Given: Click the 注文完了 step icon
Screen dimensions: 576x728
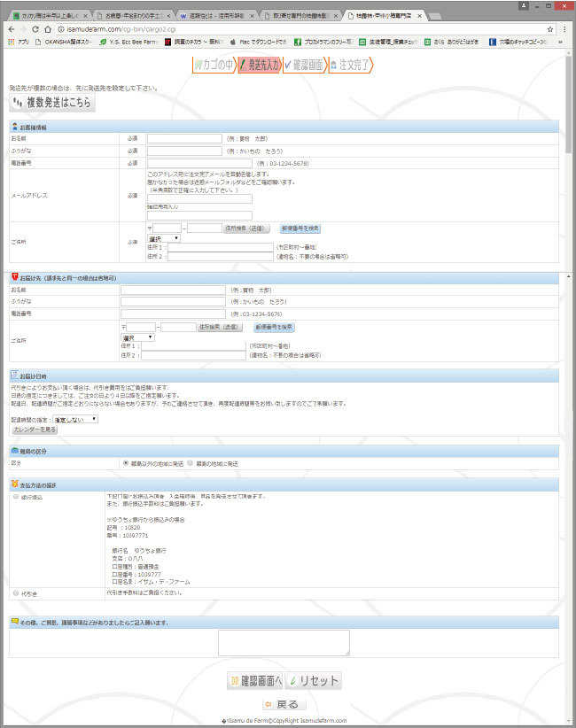Looking at the screenshot, I should (x=350, y=65).
